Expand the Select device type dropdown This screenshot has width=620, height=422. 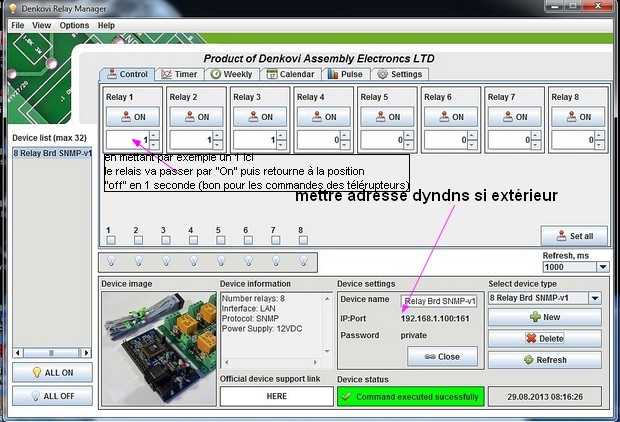pyautogui.click(x=597, y=298)
